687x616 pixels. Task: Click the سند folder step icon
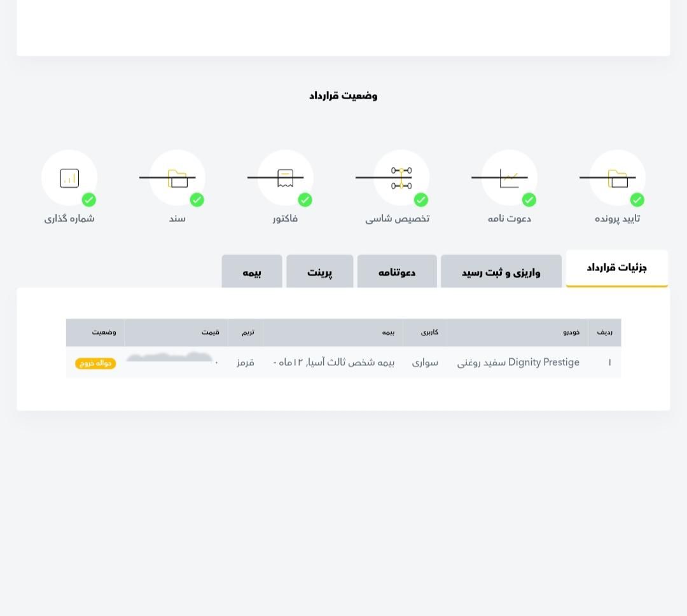click(177, 178)
